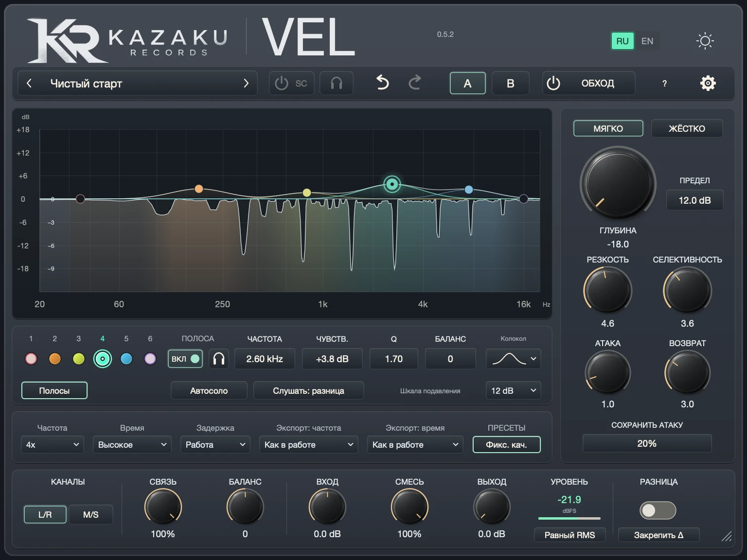The image size is (747, 560).
Task: Select band 5 blue dot
Action: (126, 359)
